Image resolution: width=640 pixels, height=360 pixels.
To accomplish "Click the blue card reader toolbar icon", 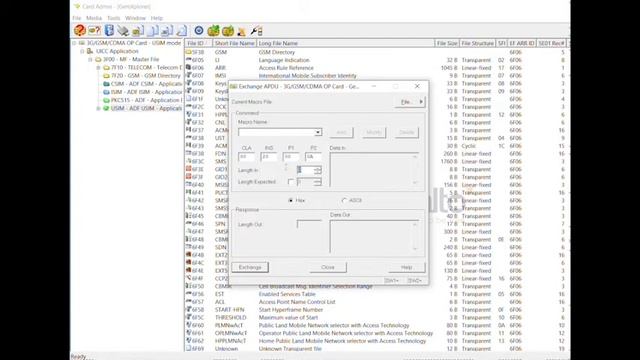I will (109, 30).
